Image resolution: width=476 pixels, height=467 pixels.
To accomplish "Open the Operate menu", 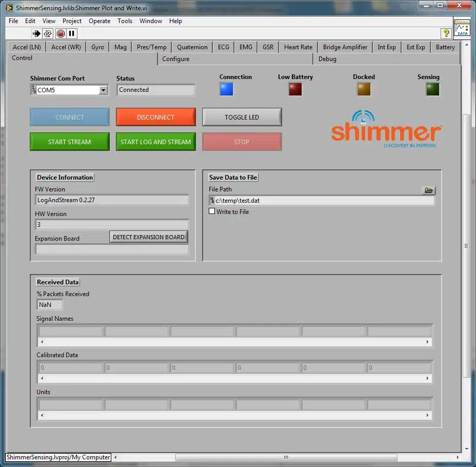I will 100,21.
